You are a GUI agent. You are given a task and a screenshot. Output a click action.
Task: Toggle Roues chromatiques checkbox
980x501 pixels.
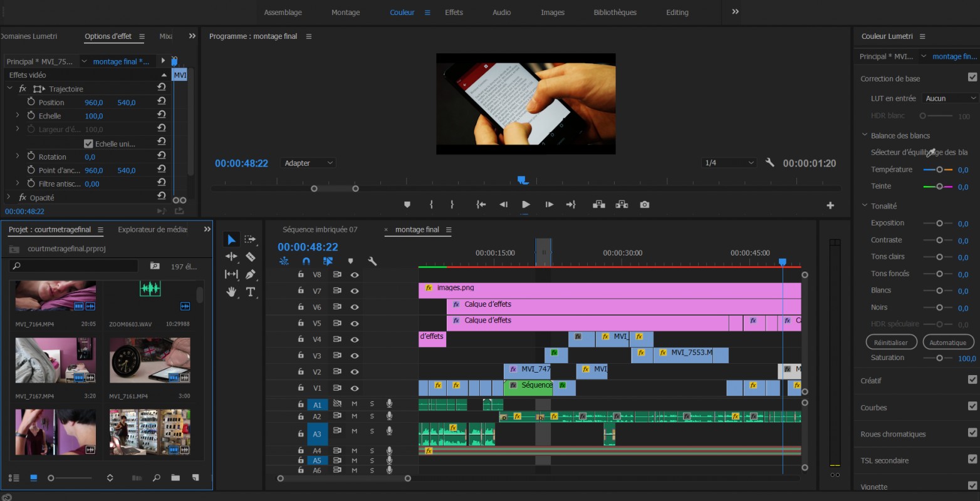tap(972, 433)
